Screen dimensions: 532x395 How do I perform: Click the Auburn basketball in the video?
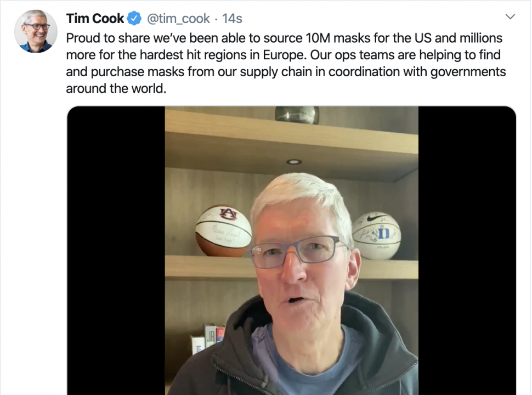(223, 231)
